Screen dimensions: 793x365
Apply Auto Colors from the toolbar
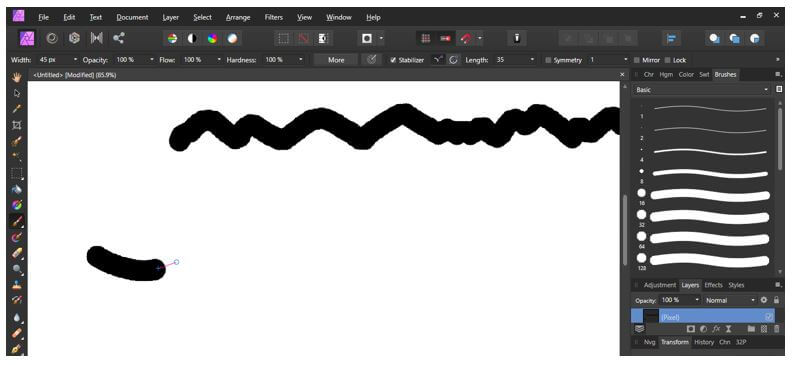212,38
